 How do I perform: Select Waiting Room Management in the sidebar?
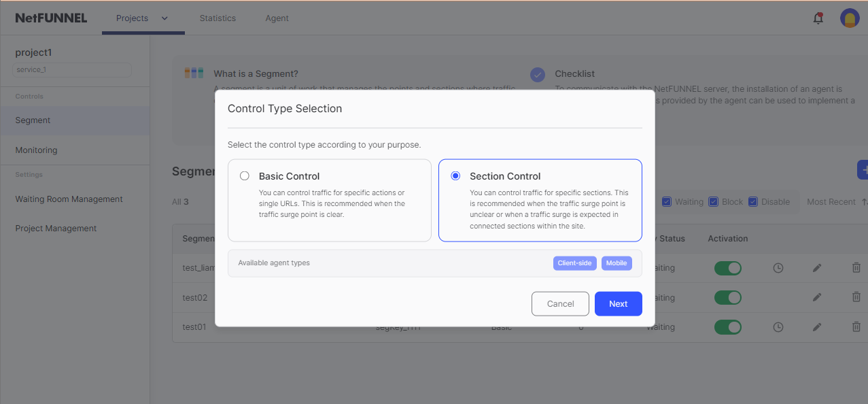coord(69,199)
